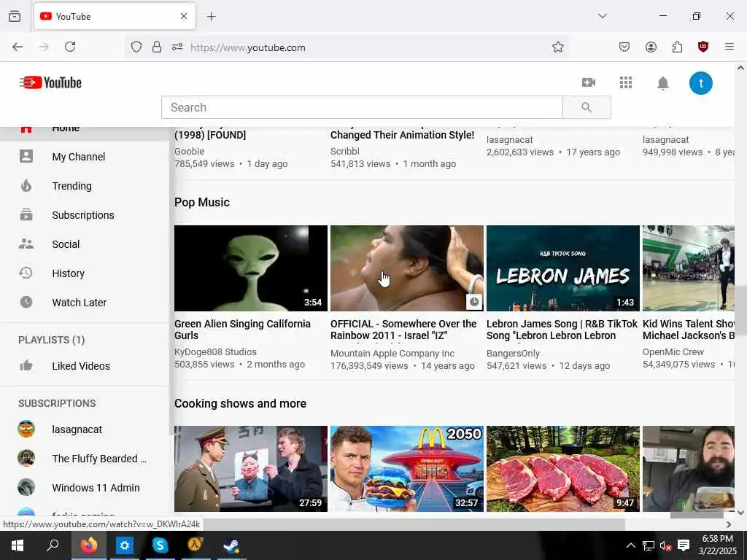Open the Scribbl channel link
Image resolution: width=747 pixels, height=560 pixels.
click(345, 152)
